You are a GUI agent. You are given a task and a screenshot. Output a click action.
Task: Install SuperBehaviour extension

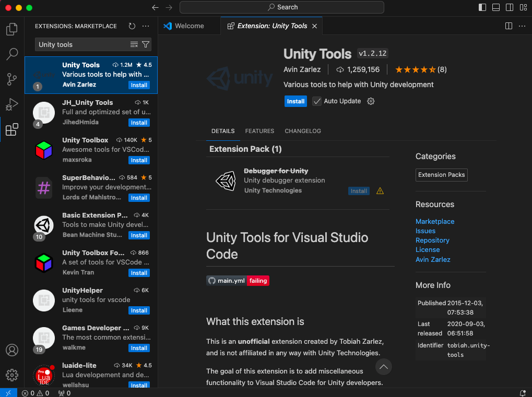coord(139,198)
